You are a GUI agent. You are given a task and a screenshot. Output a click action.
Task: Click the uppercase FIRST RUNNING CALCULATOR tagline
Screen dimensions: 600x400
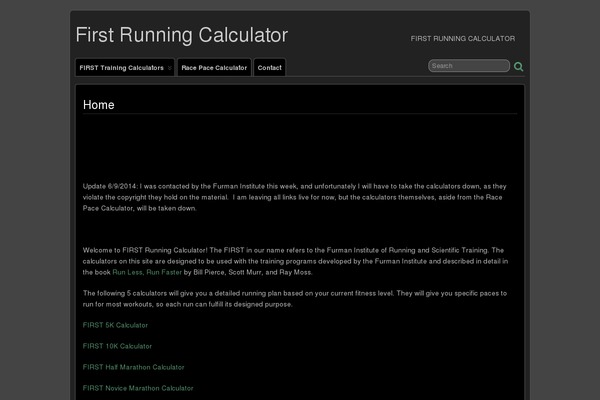pyautogui.click(x=463, y=39)
